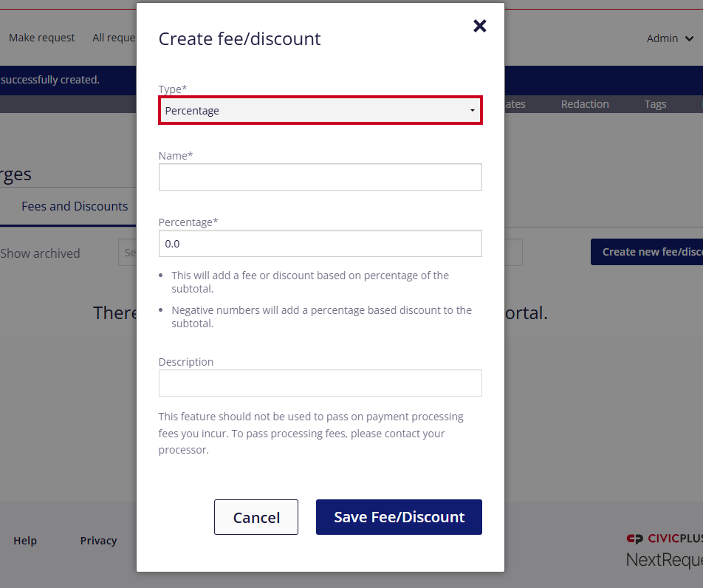Expand the Admin menu chevron
The width and height of the screenshot is (703, 588).
(x=689, y=38)
